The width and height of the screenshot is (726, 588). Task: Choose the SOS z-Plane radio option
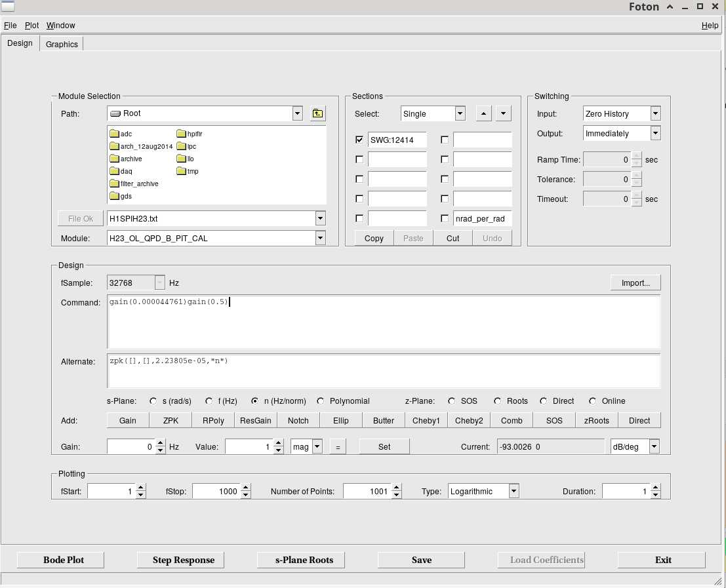click(451, 401)
